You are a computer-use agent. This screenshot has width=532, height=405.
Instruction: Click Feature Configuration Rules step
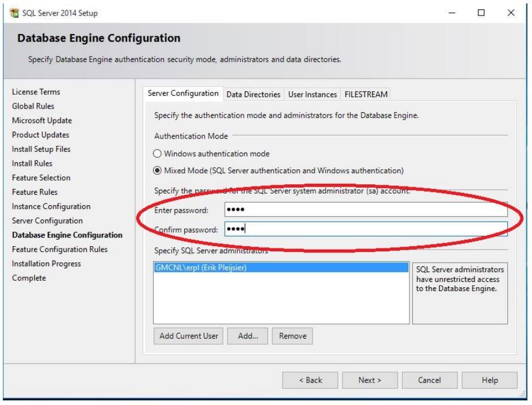click(x=59, y=249)
